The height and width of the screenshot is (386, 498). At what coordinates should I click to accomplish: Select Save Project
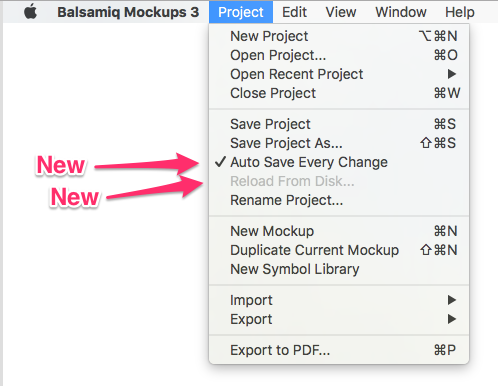[339, 124]
